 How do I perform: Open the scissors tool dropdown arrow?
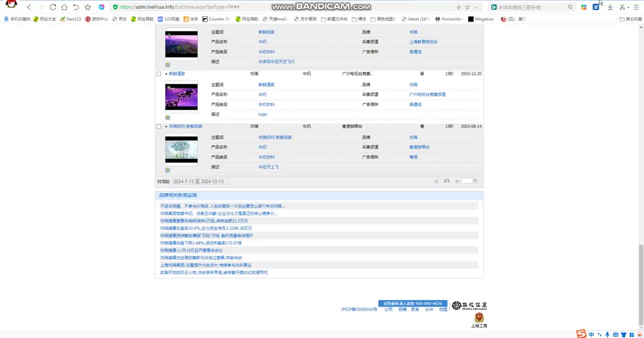click(628, 8)
